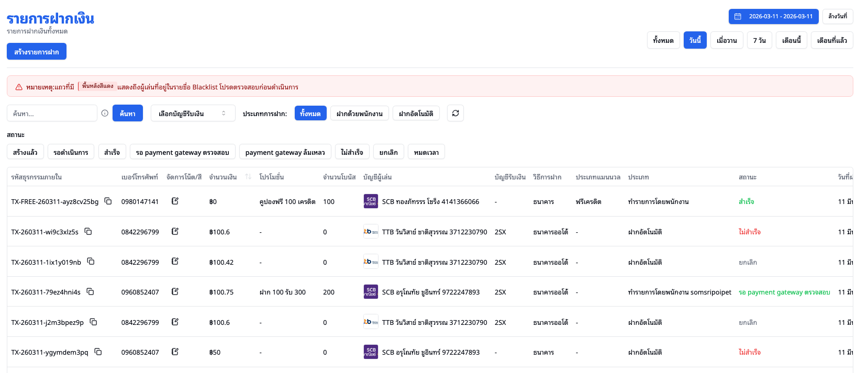Click edit note icon for ฿100.42 row
Screen dimensions: 868x373
tap(175, 262)
